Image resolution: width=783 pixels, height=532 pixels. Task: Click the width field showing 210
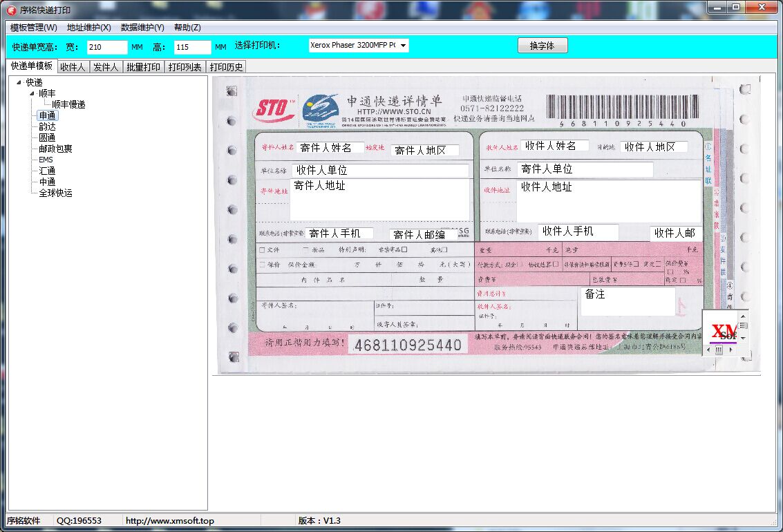(x=107, y=47)
